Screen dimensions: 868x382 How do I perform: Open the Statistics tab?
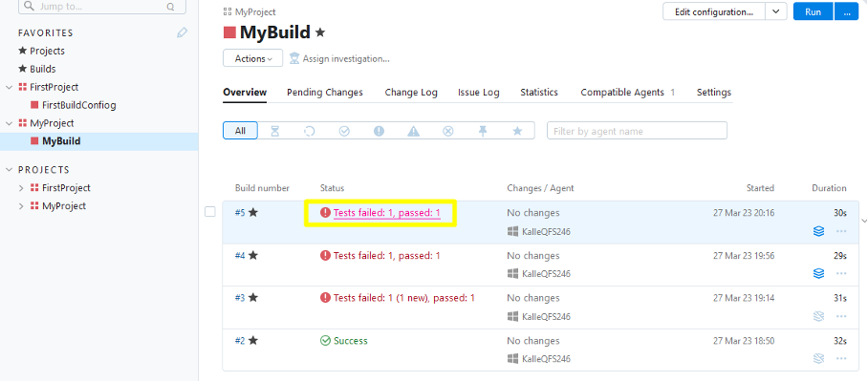tap(538, 93)
